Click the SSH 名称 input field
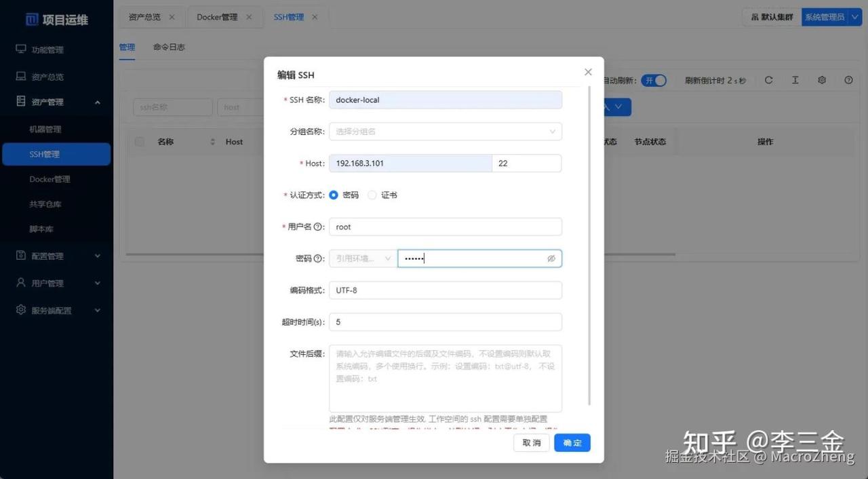The image size is (868, 479). point(446,100)
